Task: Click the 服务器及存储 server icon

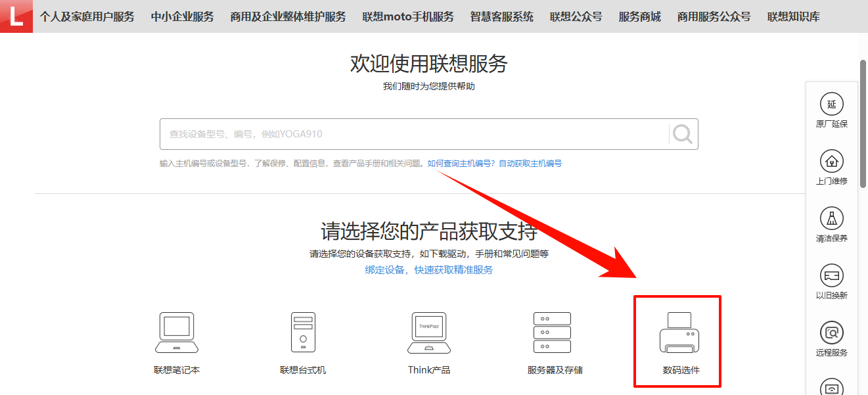Action: coord(552,332)
